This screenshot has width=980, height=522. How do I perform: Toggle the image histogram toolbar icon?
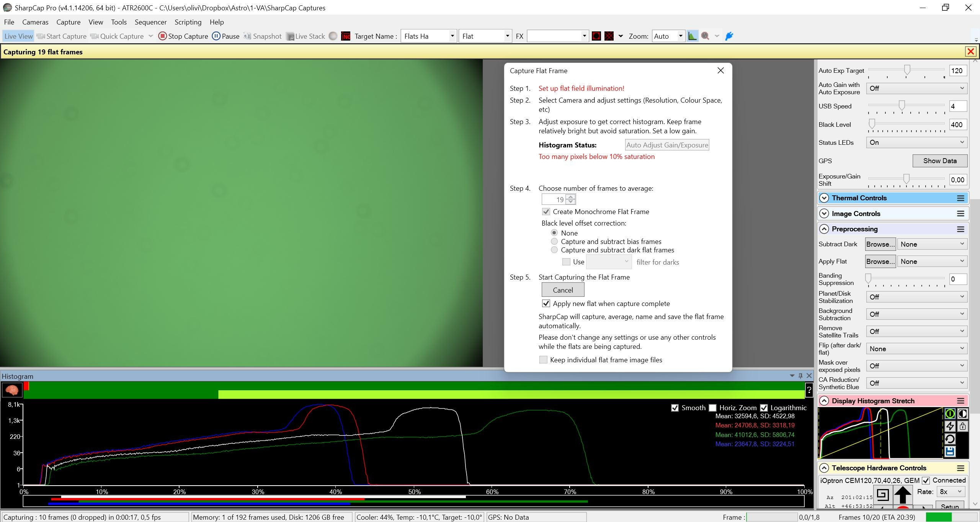click(692, 36)
